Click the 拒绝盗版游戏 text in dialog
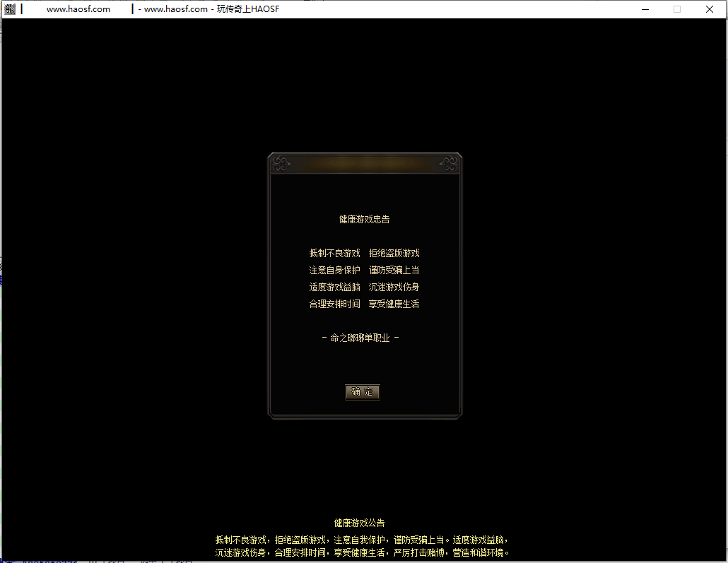Image resolution: width=728 pixels, height=563 pixels. [394, 253]
